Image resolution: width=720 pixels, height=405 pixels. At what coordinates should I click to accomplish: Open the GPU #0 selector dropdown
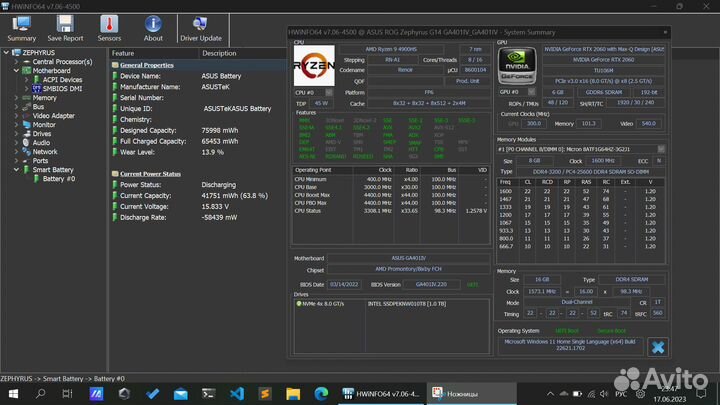pyautogui.click(x=531, y=92)
